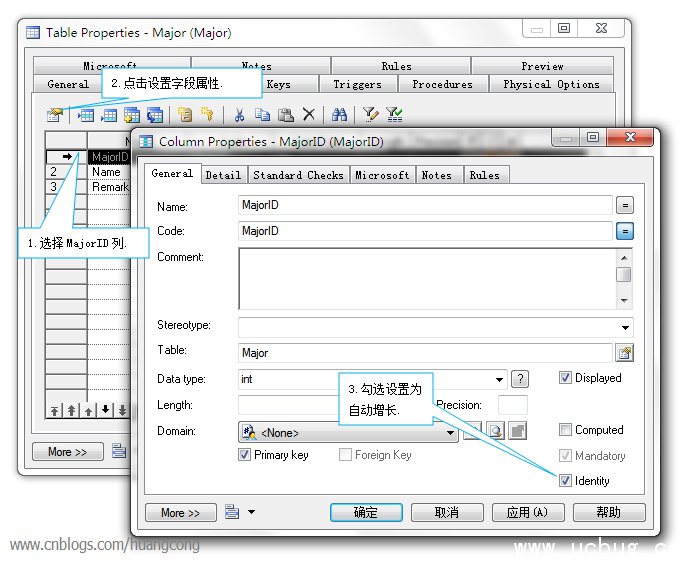
Task: Click page-up arrow under column list
Action: [71, 411]
